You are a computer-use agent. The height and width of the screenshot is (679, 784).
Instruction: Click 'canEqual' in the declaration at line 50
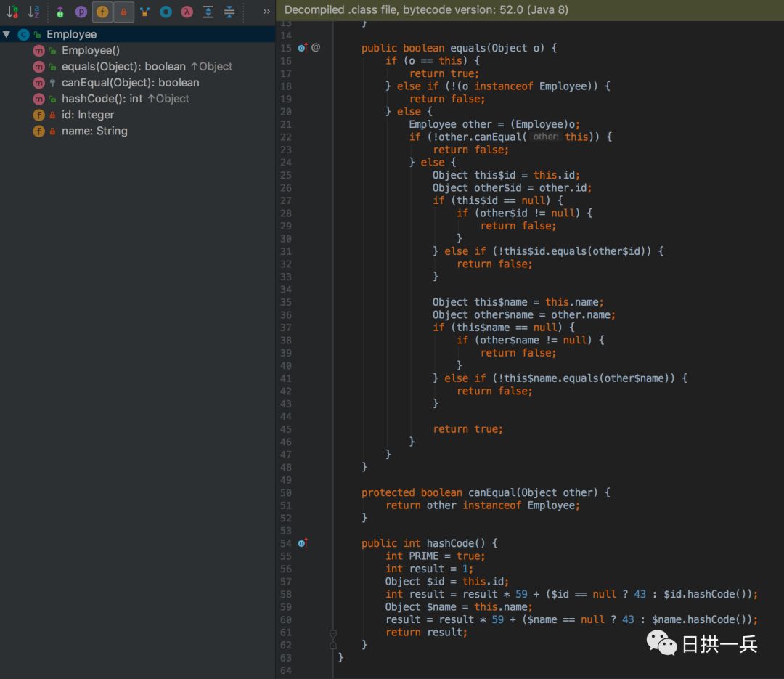tap(491, 493)
